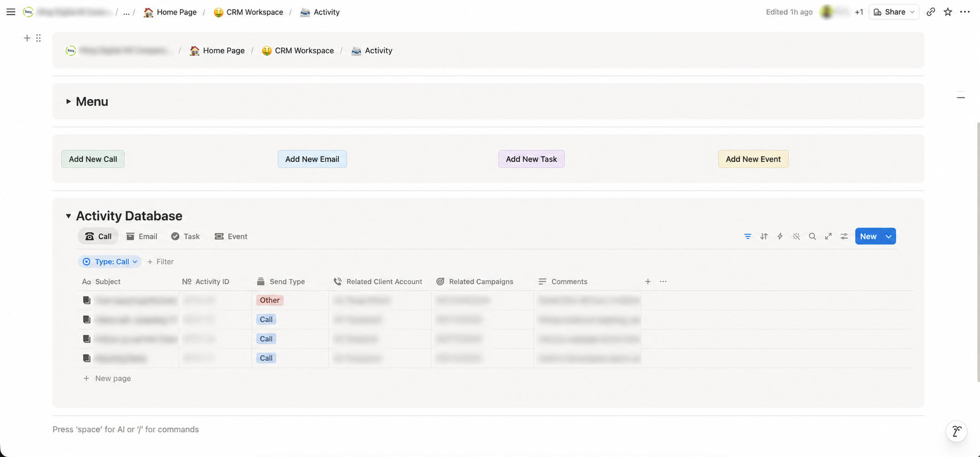Screen dimensions: 980x457
Task: Add a property with the plus column icon
Action: 647,282
